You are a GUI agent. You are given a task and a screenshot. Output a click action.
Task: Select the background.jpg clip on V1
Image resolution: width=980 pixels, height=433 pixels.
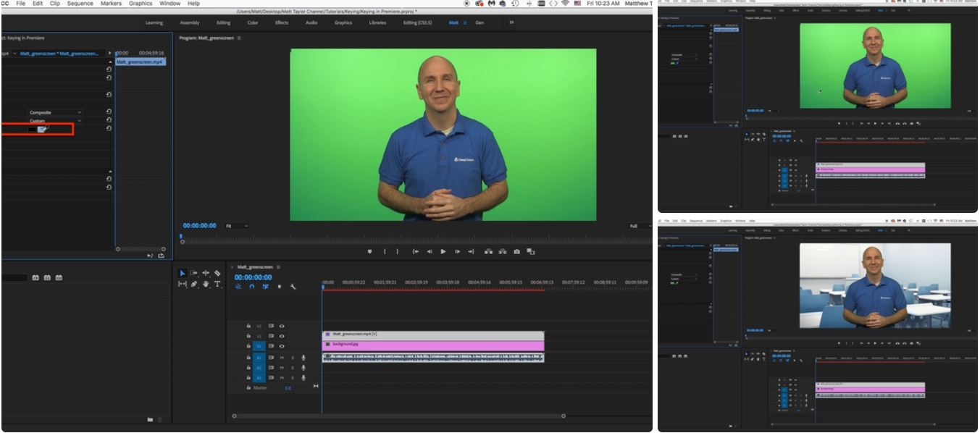[x=433, y=345]
